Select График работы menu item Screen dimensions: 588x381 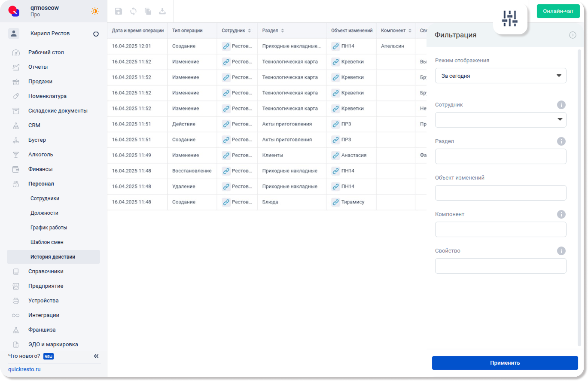point(49,228)
